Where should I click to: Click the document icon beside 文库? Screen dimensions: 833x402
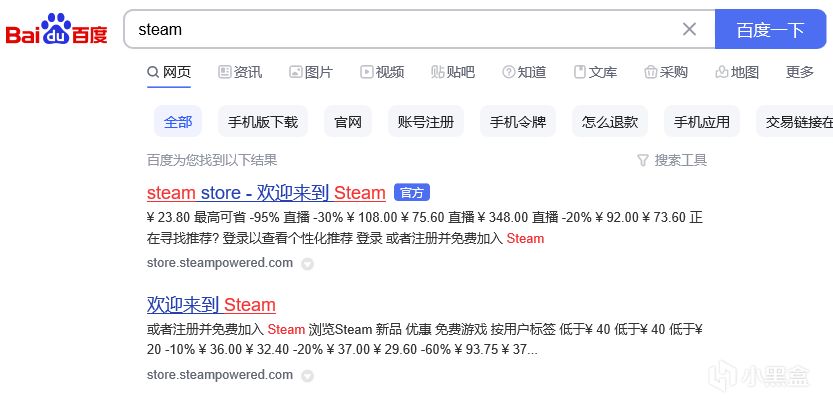click(580, 72)
